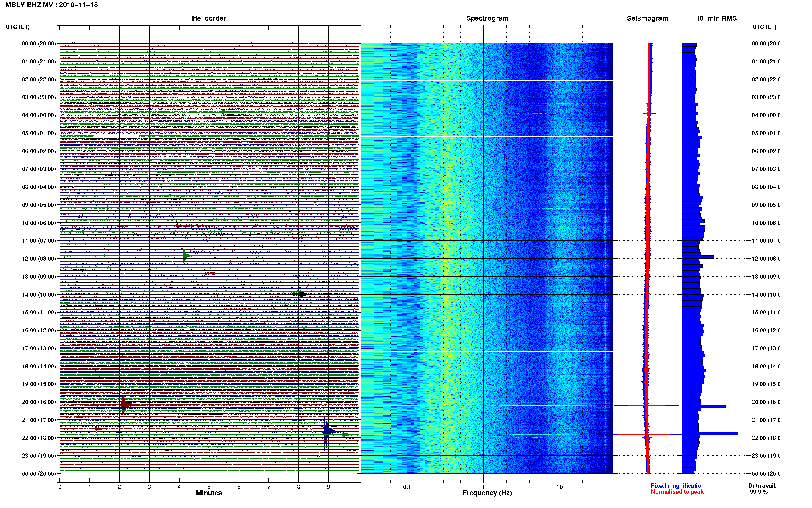Click the 10-min RMS panel heading
Viewport: 812px width, 508px height.
(x=716, y=19)
